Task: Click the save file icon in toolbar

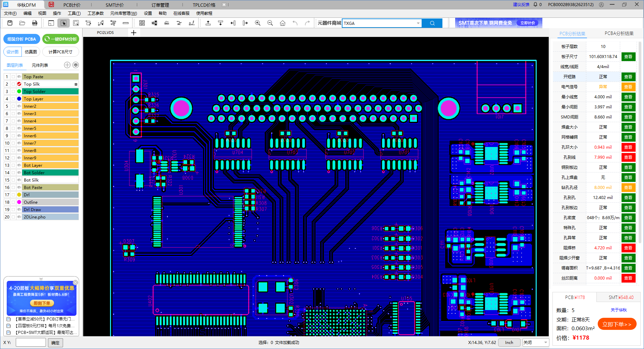Action: click(10, 23)
